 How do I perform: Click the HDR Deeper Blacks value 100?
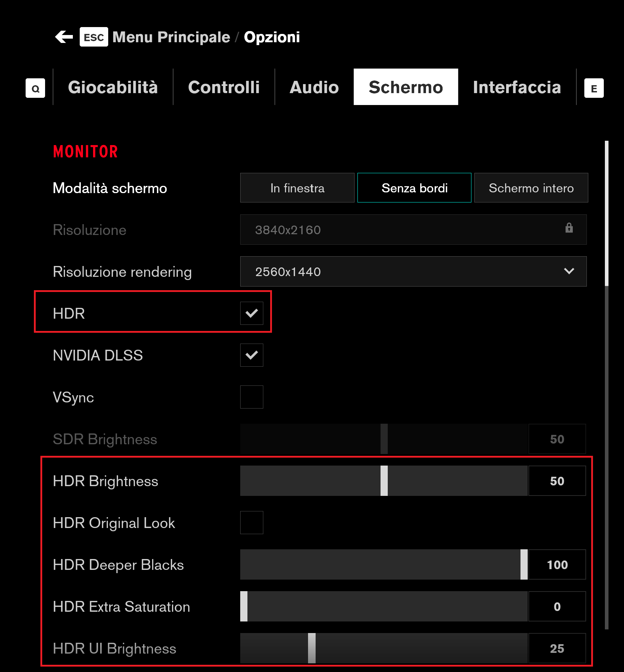[557, 564]
